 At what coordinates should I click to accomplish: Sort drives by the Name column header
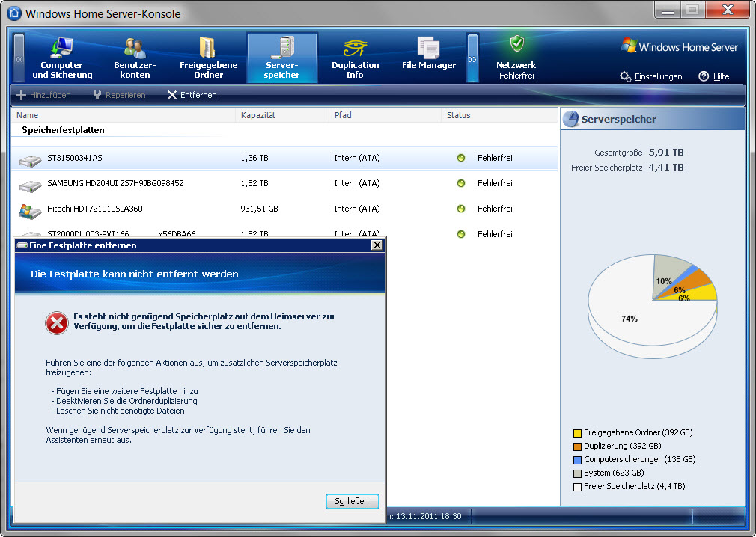[x=123, y=115]
